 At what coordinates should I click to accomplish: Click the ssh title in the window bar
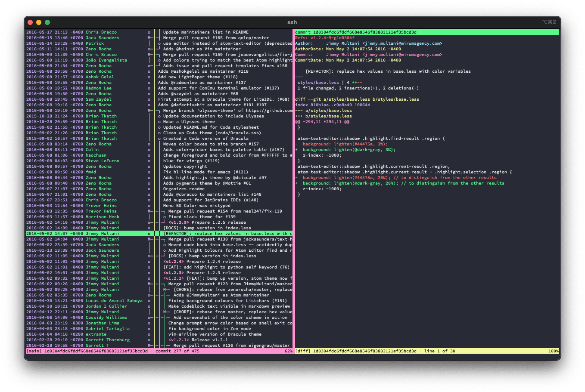[x=292, y=22]
